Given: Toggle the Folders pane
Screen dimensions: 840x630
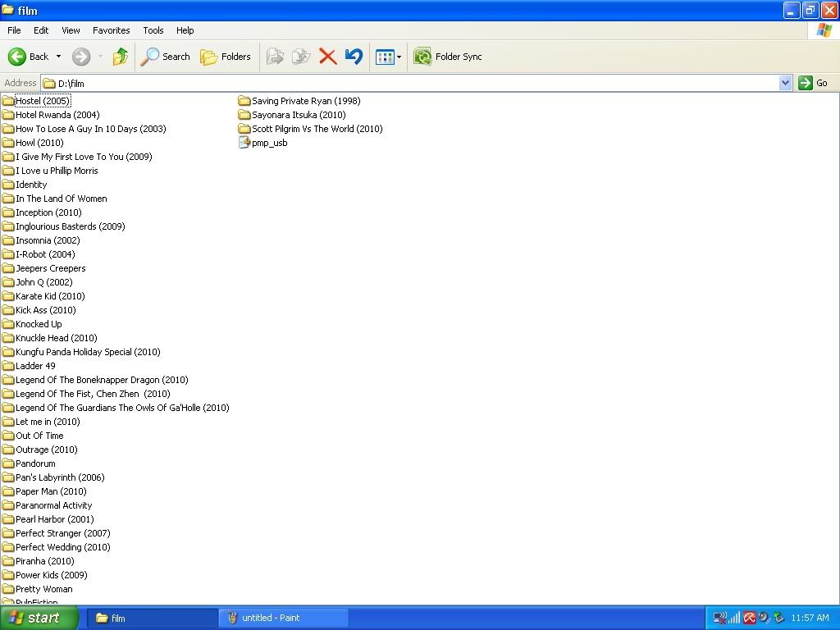Looking at the screenshot, I should pos(225,57).
